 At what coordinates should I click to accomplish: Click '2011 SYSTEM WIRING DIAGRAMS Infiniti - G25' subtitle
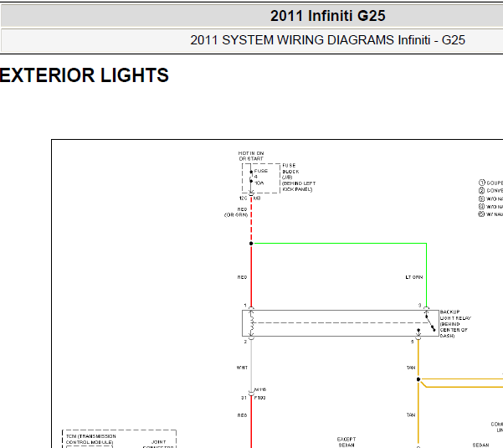[x=327, y=40]
